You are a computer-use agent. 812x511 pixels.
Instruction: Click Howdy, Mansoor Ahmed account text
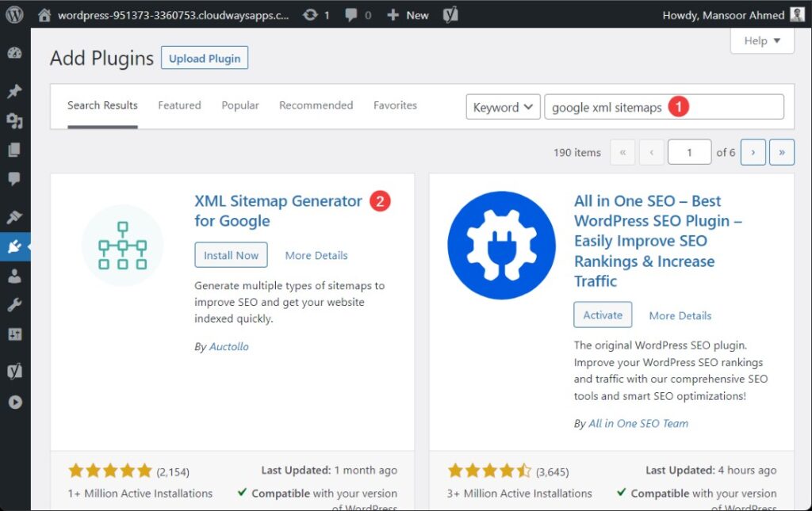pos(723,16)
